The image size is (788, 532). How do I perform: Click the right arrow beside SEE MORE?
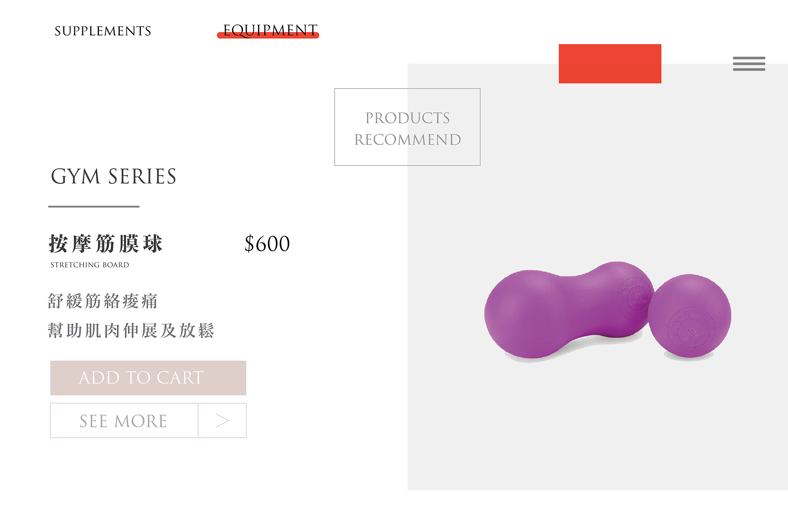point(222,420)
